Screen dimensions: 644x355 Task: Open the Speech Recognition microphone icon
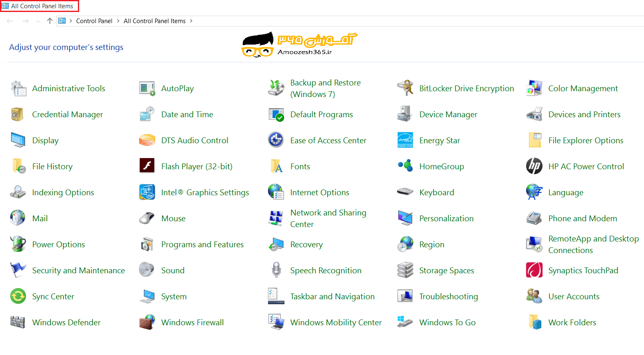pos(276,270)
